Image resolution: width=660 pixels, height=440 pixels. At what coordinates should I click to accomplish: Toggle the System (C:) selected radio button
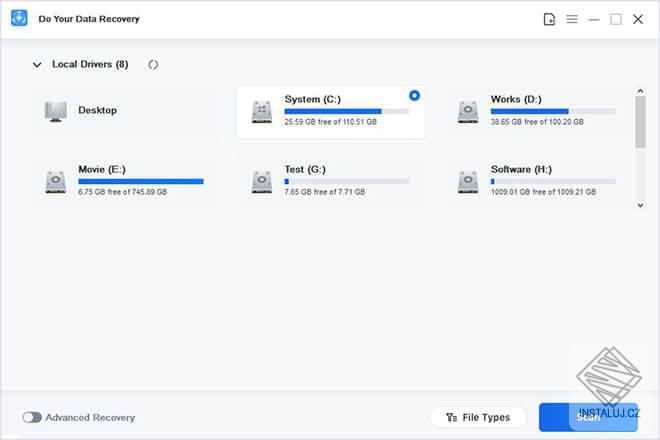tap(414, 96)
